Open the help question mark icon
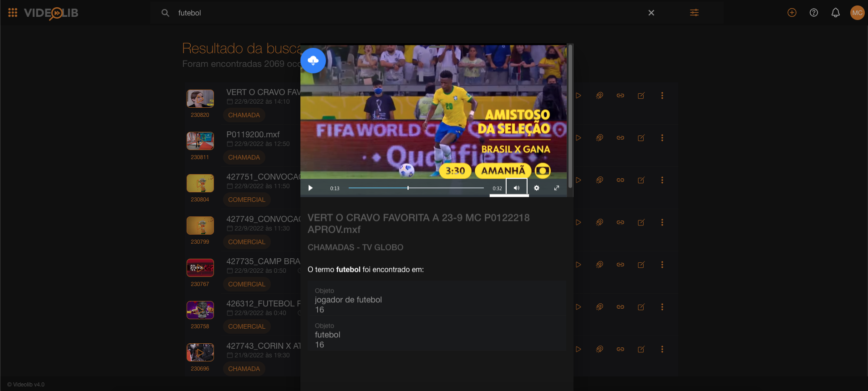This screenshot has width=868, height=391. click(x=814, y=13)
